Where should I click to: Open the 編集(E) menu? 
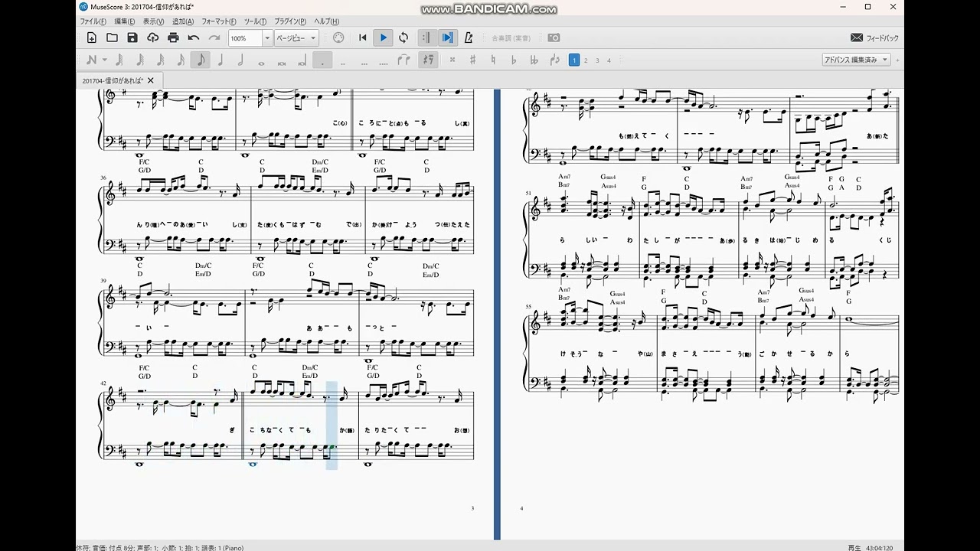click(125, 21)
